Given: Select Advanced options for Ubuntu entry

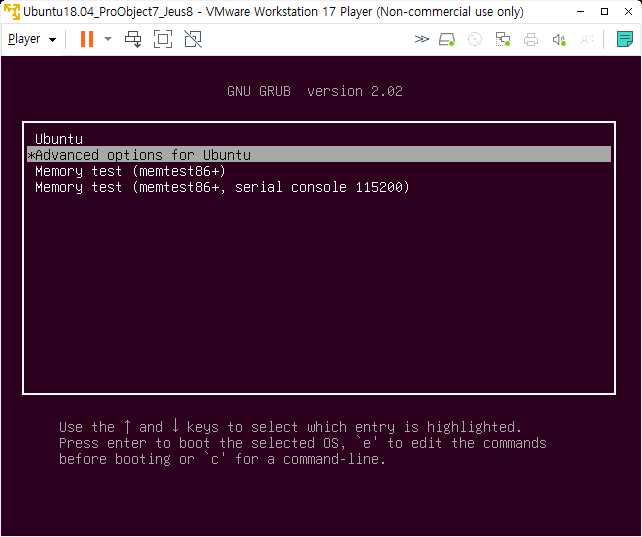Looking at the screenshot, I should (319, 155).
